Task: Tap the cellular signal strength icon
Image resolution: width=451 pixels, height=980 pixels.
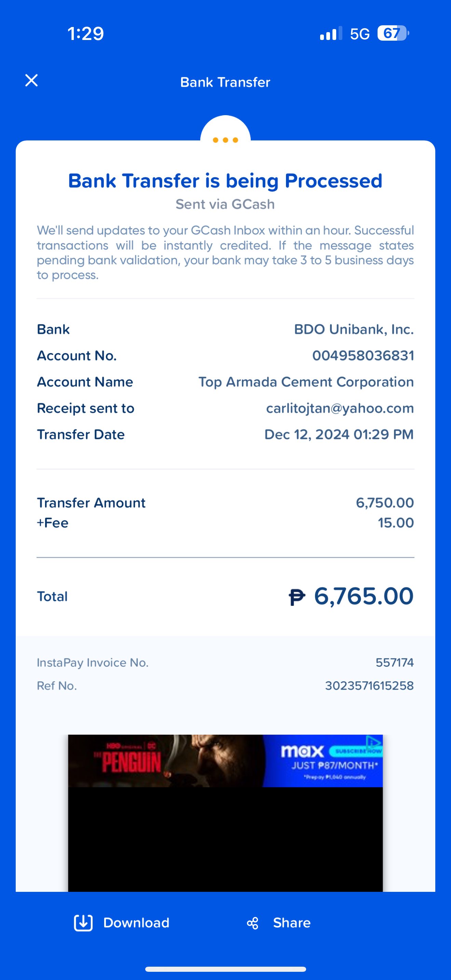Action: 330,33
